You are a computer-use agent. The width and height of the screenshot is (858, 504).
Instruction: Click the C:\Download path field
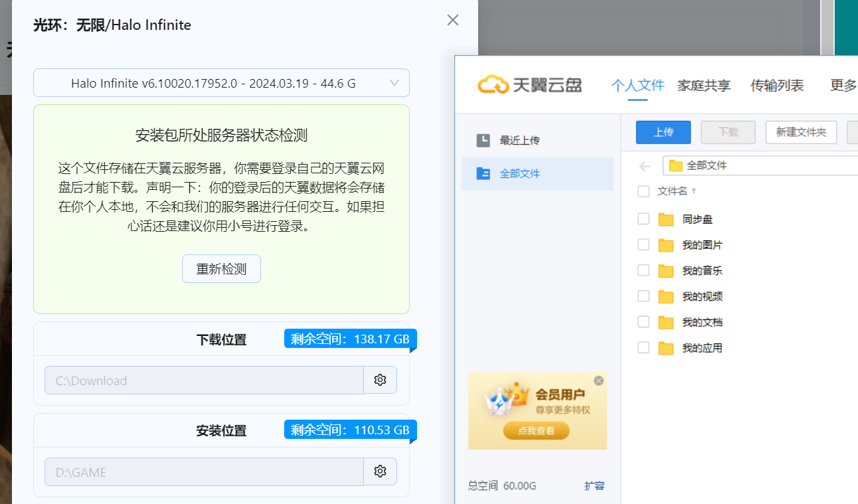click(x=204, y=380)
